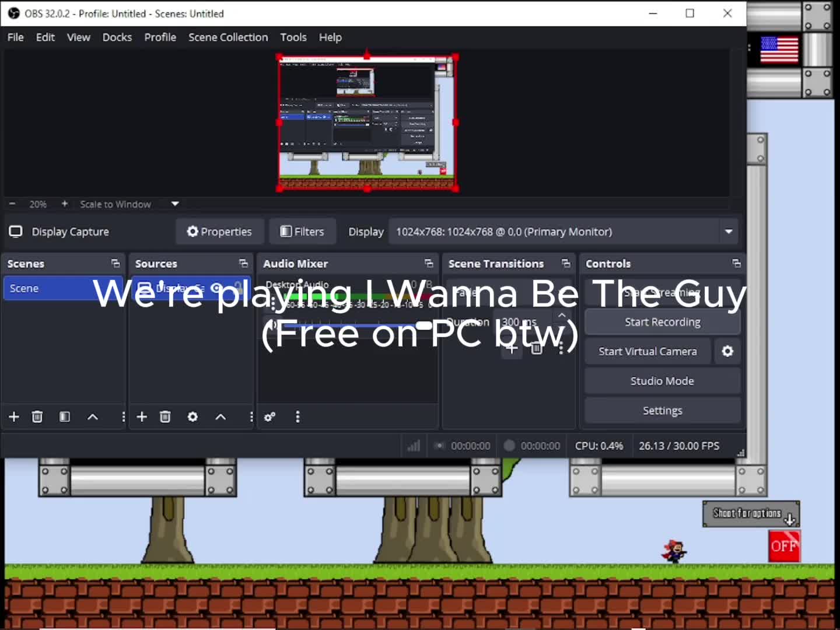Move scene up with arrow icon
The height and width of the screenshot is (630, 840).
[92, 416]
